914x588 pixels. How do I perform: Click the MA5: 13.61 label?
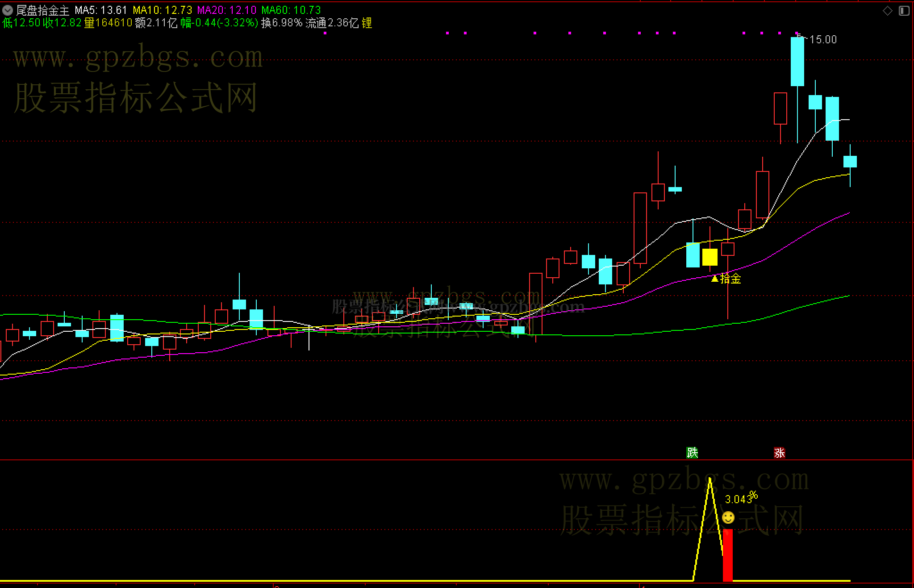pos(101,10)
